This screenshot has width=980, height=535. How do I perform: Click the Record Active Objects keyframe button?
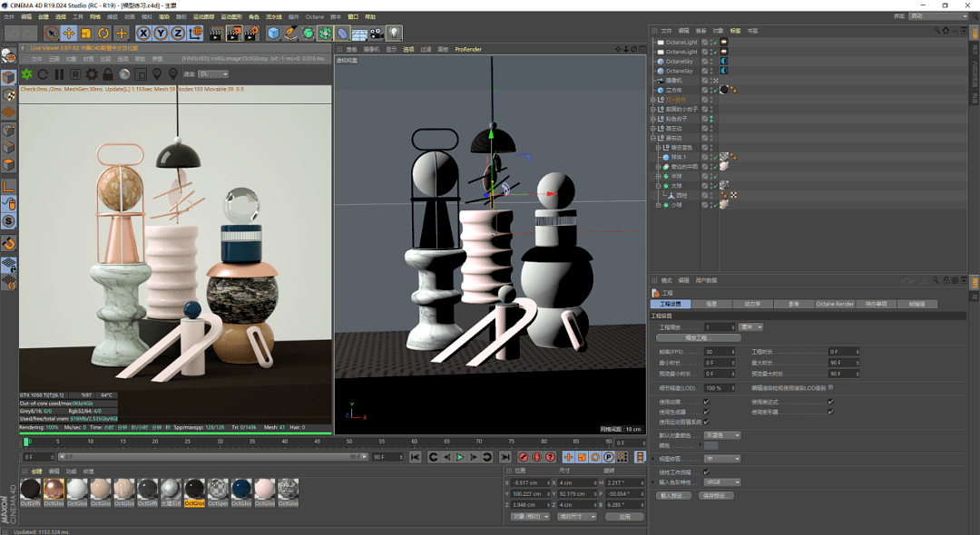coord(524,458)
